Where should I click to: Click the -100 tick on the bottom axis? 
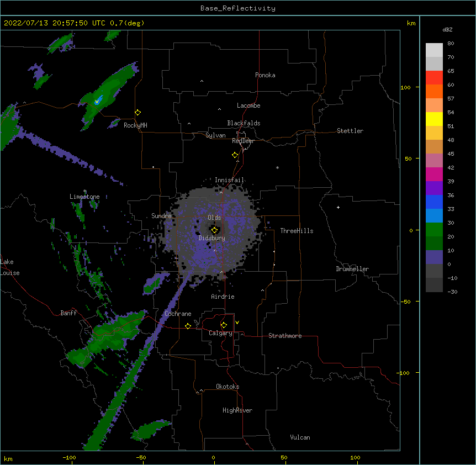click(69, 457)
